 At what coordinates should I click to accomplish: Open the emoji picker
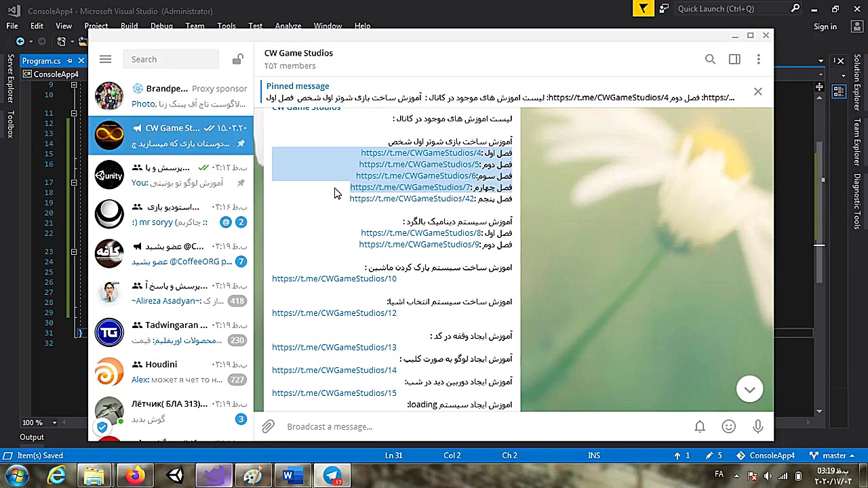[x=729, y=426]
